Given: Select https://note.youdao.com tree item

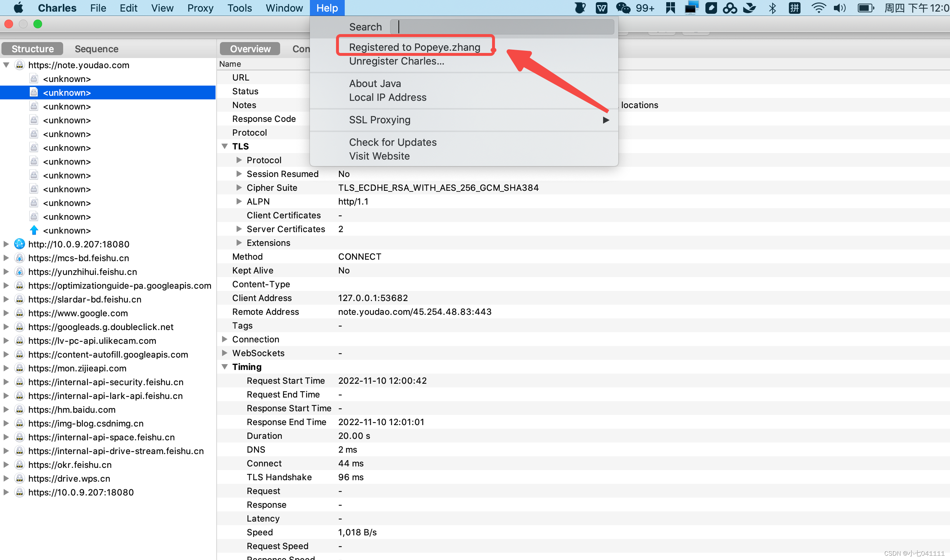Looking at the screenshot, I should pyautogui.click(x=79, y=65).
